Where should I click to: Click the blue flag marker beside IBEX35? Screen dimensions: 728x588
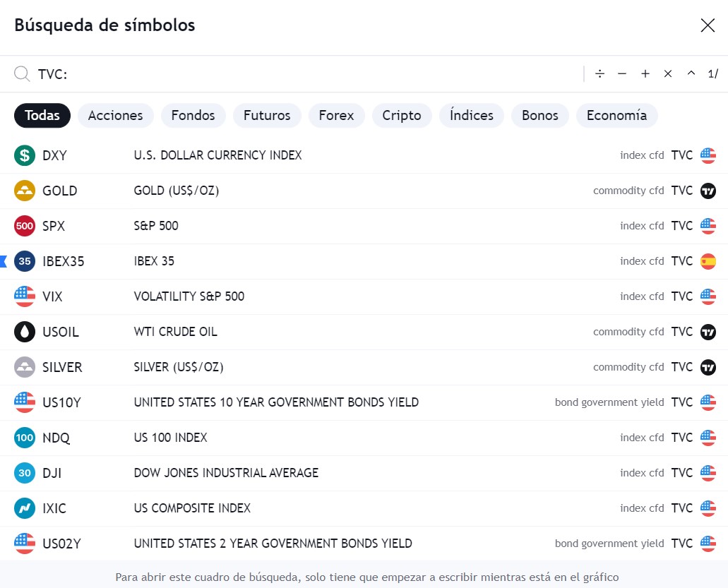click(x=4, y=261)
